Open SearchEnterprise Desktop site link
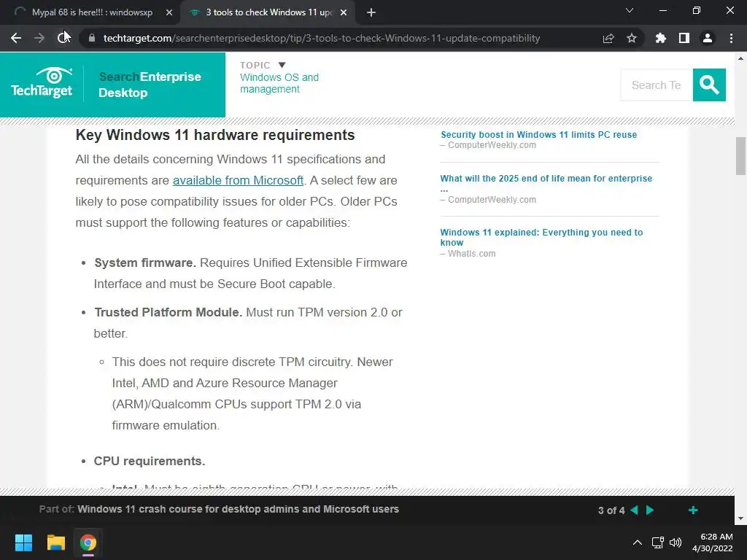 (150, 85)
